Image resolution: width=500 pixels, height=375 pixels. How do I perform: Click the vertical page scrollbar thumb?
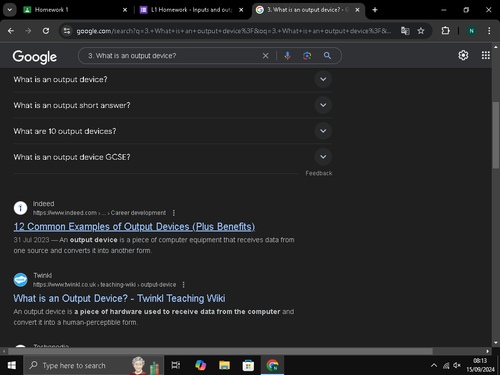(x=496, y=135)
